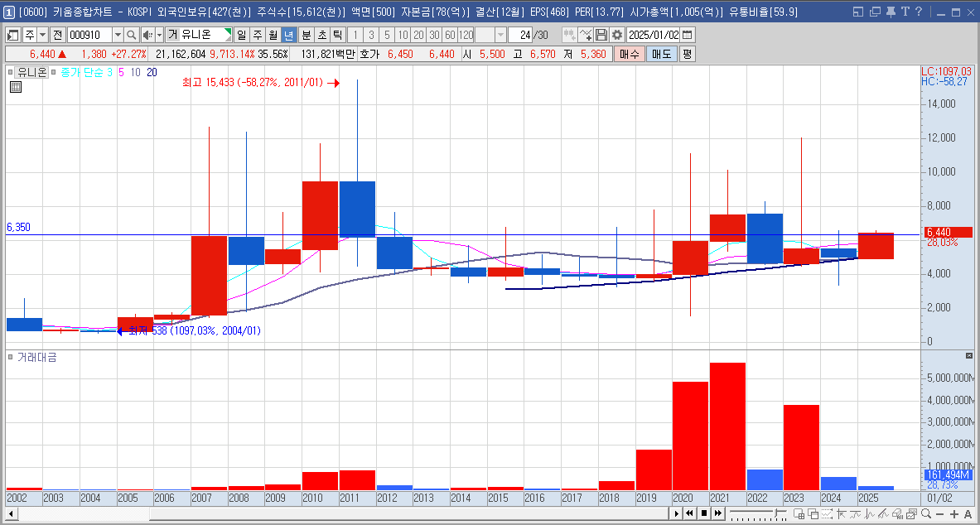Click the 120 interval button

tap(466, 35)
